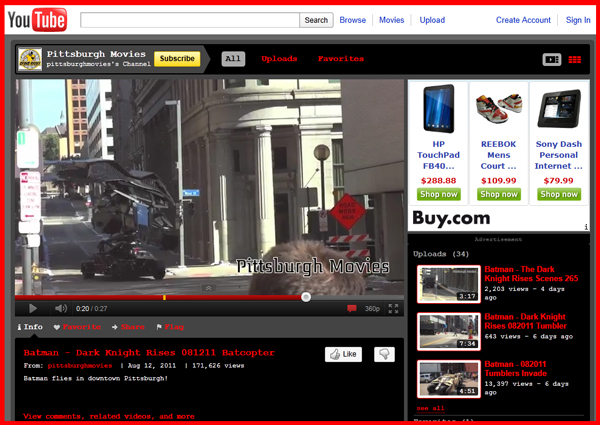Switch to the Favorites tab
This screenshot has height=425, width=600.
click(x=341, y=59)
